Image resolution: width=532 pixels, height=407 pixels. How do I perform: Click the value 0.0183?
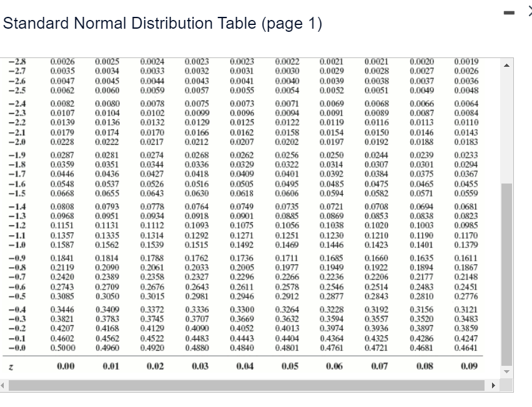466,142
